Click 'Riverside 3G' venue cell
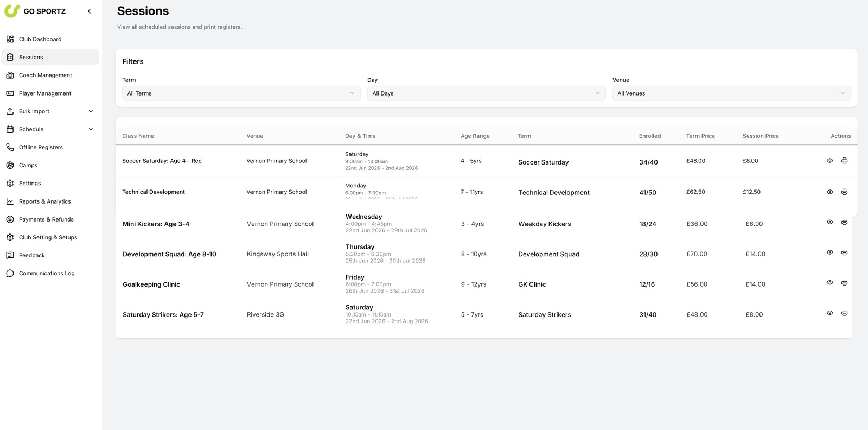This screenshot has width=868, height=430. click(x=265, y=314)
